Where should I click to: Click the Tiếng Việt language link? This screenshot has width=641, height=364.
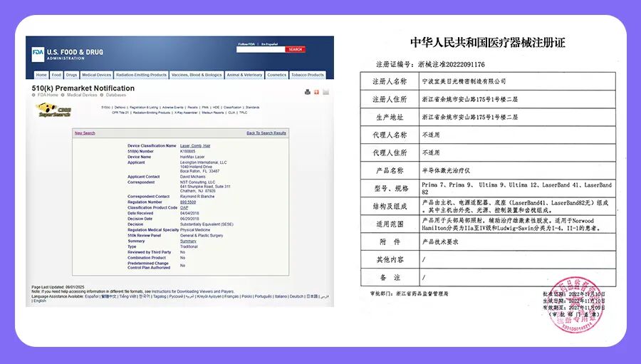click(127, 296)
